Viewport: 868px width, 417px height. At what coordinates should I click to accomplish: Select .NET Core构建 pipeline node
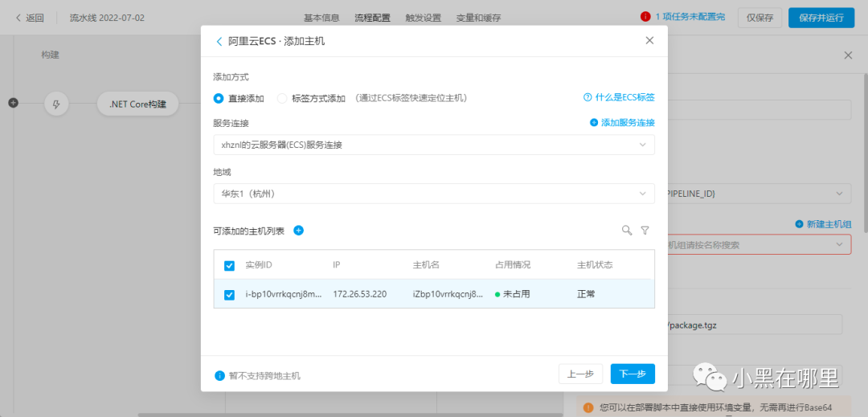(x=138, y=104)
